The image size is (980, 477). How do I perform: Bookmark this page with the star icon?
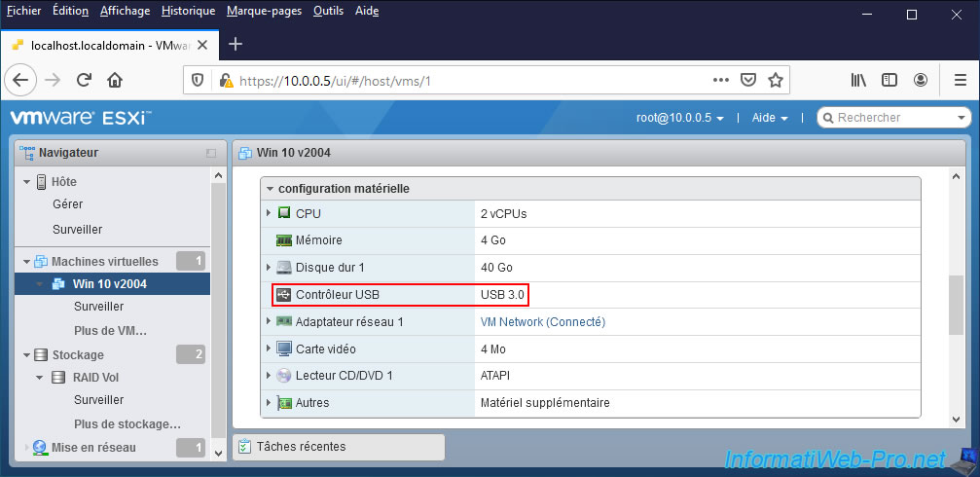[x=776, y=80]
